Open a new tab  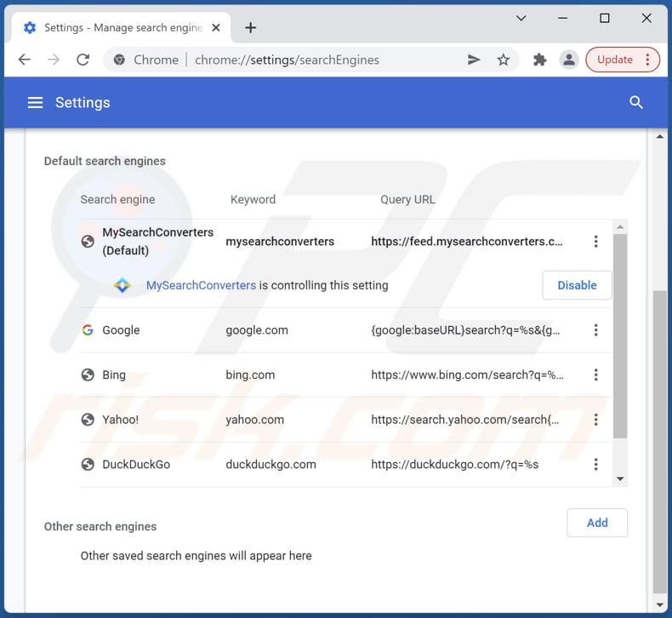point(250,28)
